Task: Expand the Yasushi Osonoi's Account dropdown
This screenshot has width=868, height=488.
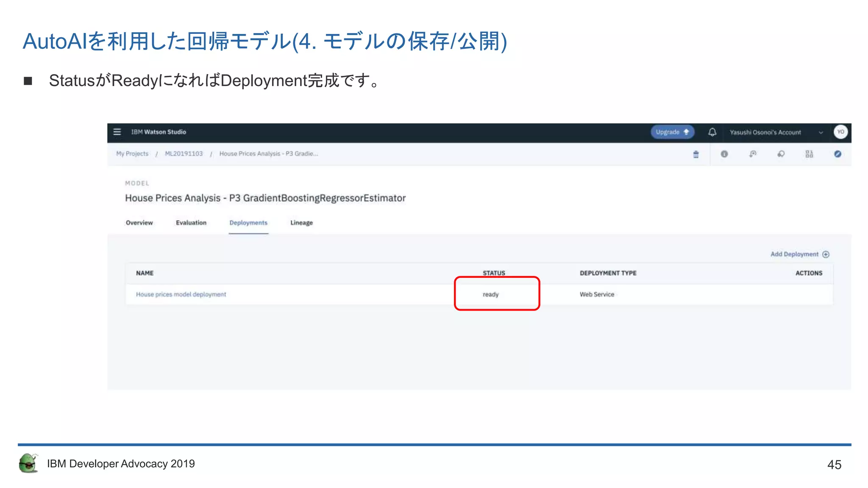Action: 776,132
